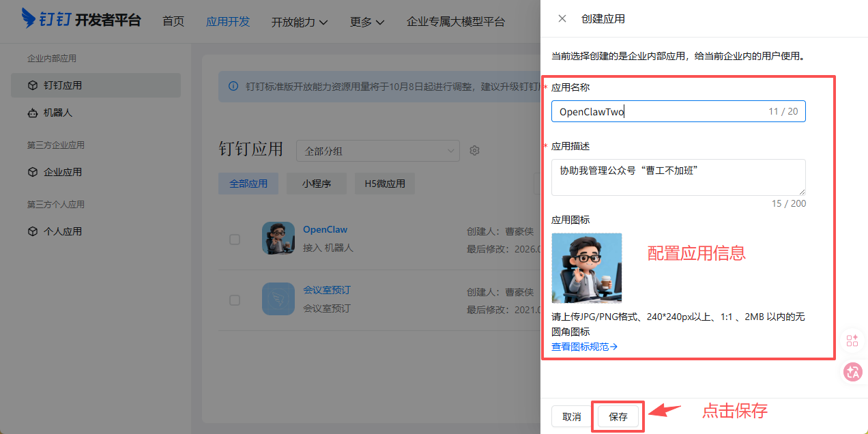Click the pink translate floating icon
Screen dimensions: 868x434
coord(853,372)
